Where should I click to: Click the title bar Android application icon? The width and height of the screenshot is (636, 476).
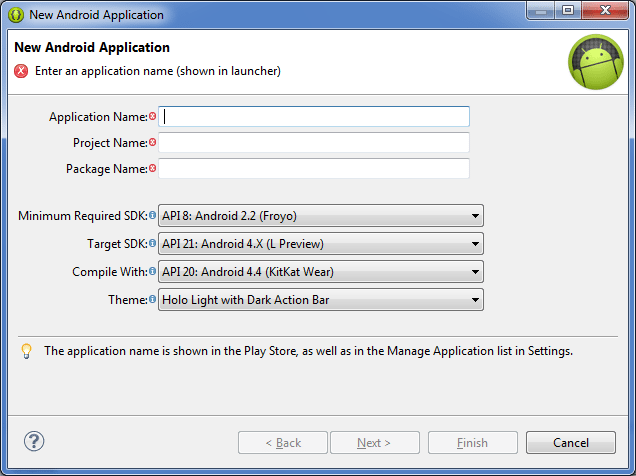(16, 15)
